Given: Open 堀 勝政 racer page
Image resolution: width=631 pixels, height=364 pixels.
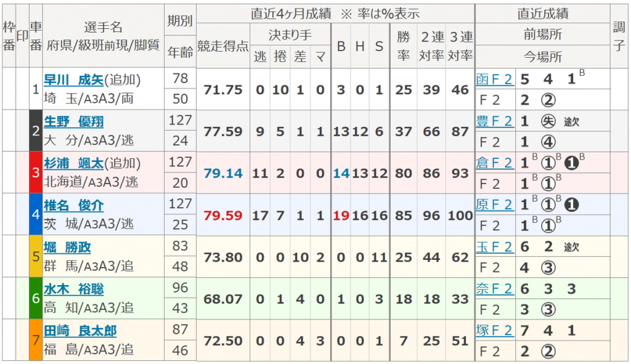Looking at the screenshot, I should [67, 247].
